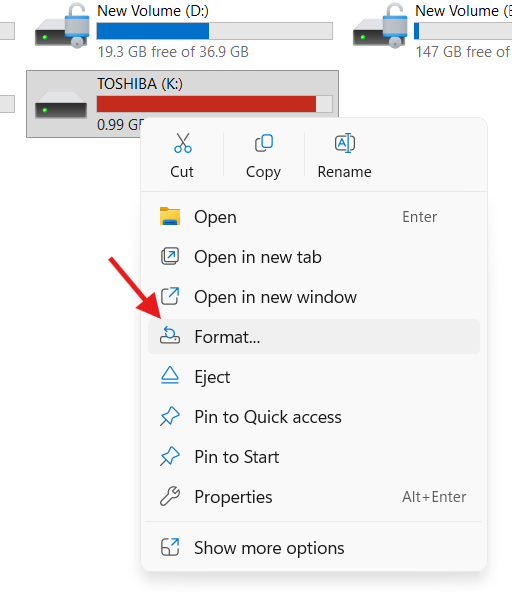512x592 pixels.
Task: Click the Eject triangle icon
Action: tap(170, 376)
